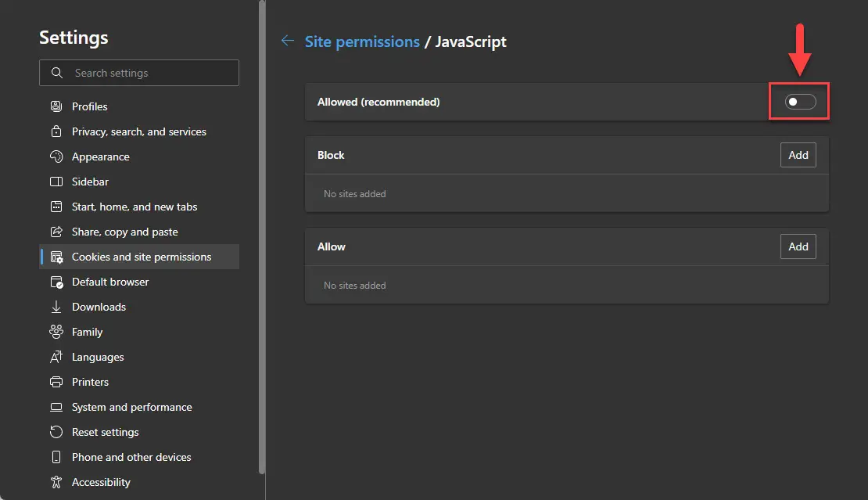Click the Start, home, and new tabs icon
868x500 pixels.
coord(56,207)
